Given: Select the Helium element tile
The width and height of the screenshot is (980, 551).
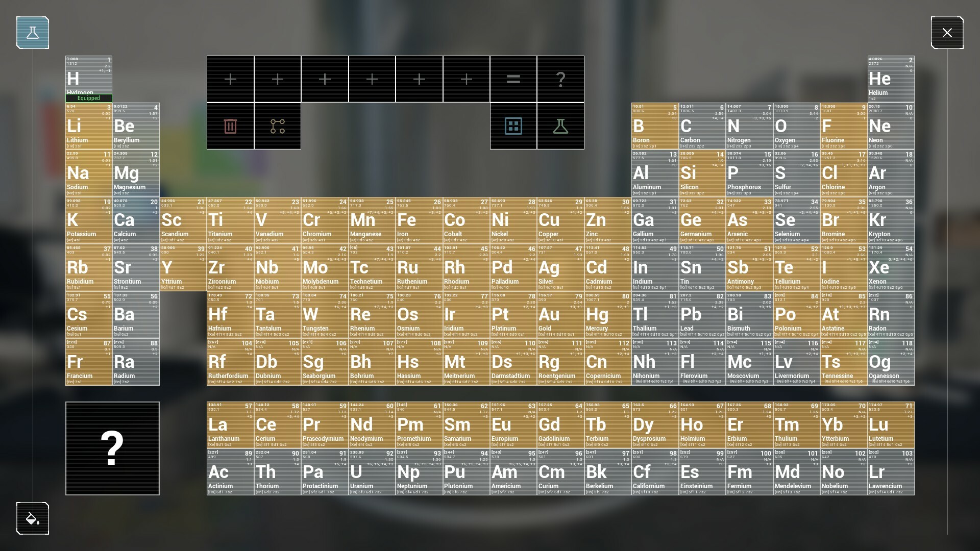Looking at the screenshot, I should [891, 79].
